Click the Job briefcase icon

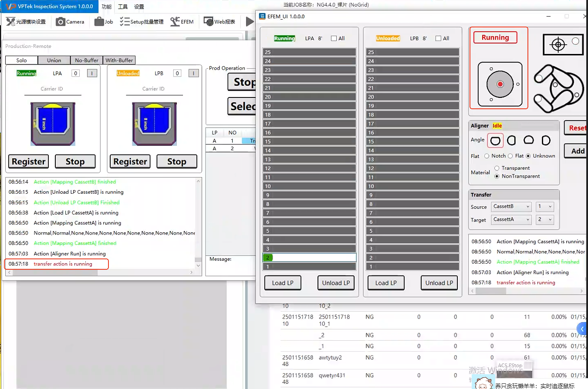[99, 21]
